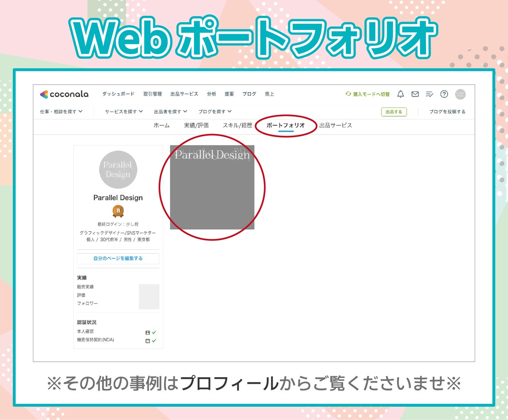508x420 pixels.
Task: Click the bronze B rank badge
Action: (118, 211)
